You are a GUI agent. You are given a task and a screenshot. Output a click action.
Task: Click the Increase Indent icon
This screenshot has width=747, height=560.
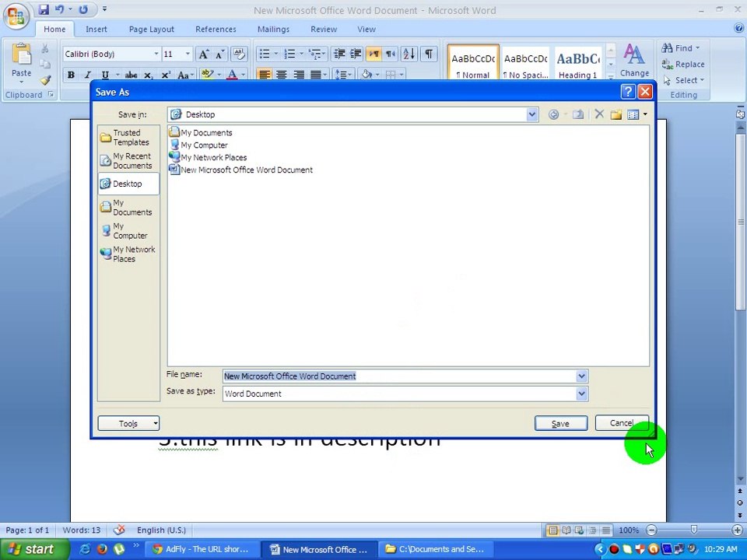point(356,54)
